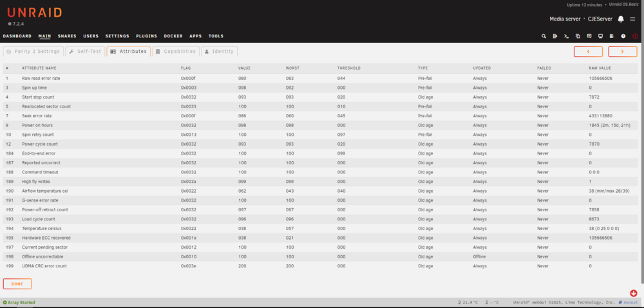Go to the DASHBOARD menu
The width and height of the screenshot is (644, 308).
(17, 36)
